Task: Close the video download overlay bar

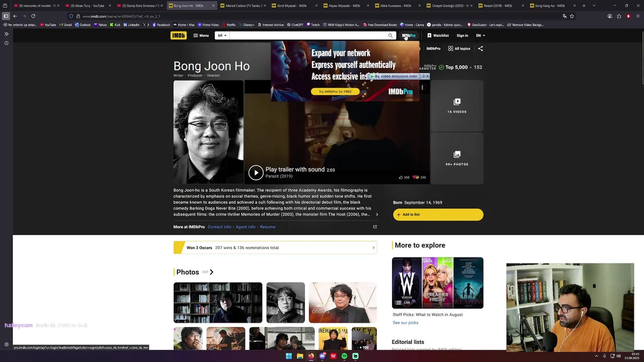Action: pos(428,76)
